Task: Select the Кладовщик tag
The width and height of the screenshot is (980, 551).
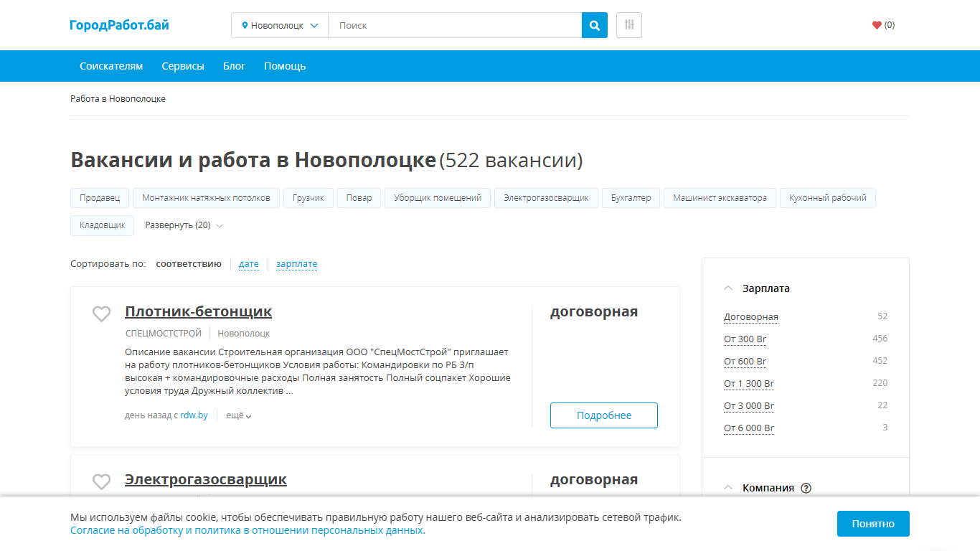Action: pyautogui.click(x=102, y=225)
